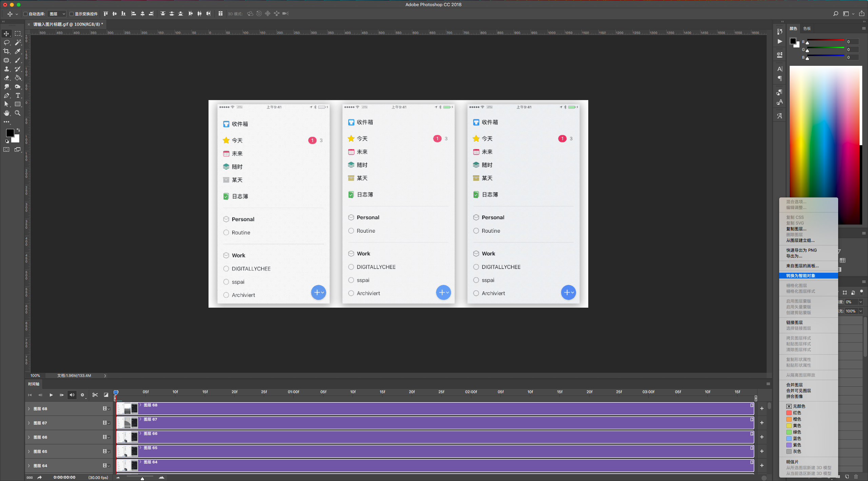The width and height of the screenshot is (868, 481).
Task: Expand the 图层 68 timeline track
Action: (x=29, y=409)
